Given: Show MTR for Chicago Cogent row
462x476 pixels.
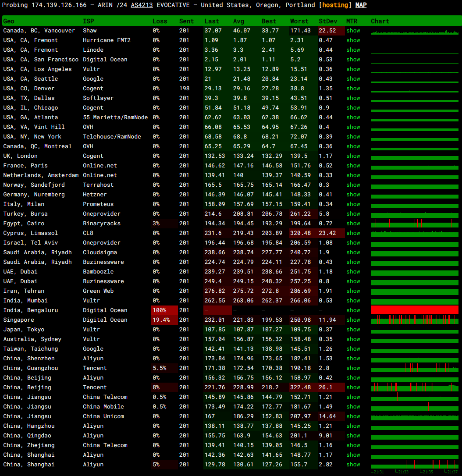Looking at the screenshot, I should click(353, 108).
